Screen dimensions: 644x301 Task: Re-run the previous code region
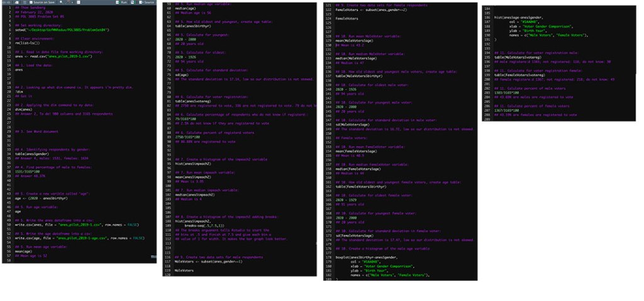[132, 2]
